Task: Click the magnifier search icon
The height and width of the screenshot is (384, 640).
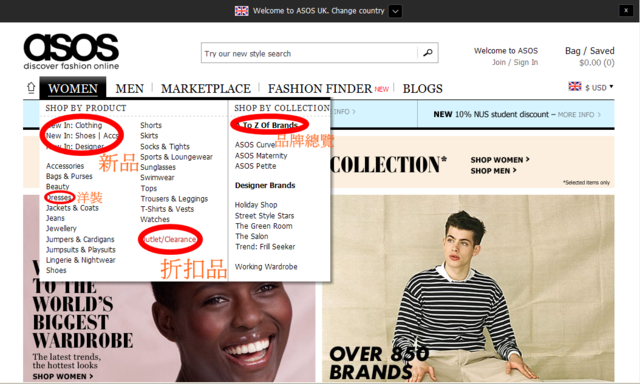Action: click(427, 53)
